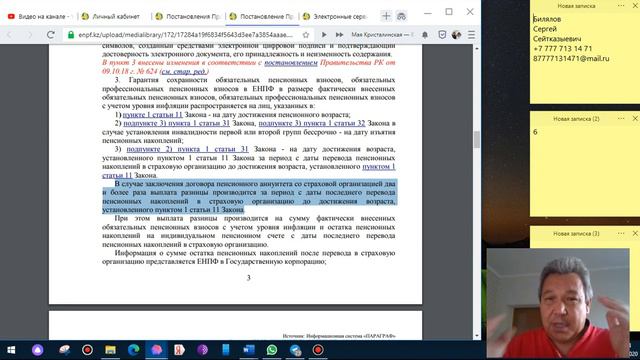The height and width of the screenshot is (360, 640).
Task: Follow 'подпункте 3) пункта 1 статьи 32' link
Action: [312, 123]
